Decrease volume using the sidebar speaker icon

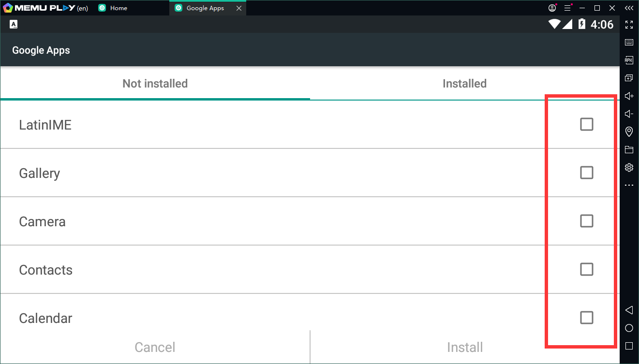click(629, 114)
